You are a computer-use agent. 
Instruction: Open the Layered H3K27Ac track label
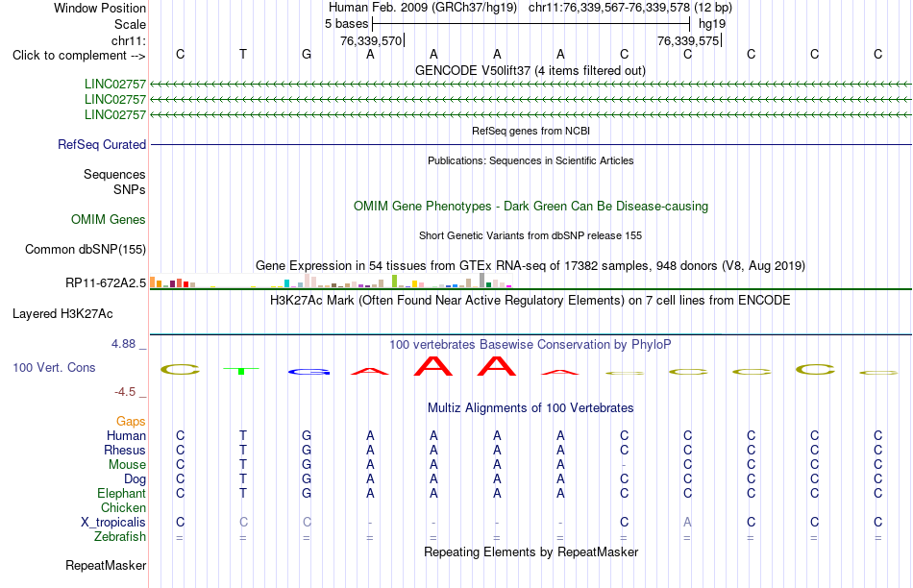(x=62, y=314)
